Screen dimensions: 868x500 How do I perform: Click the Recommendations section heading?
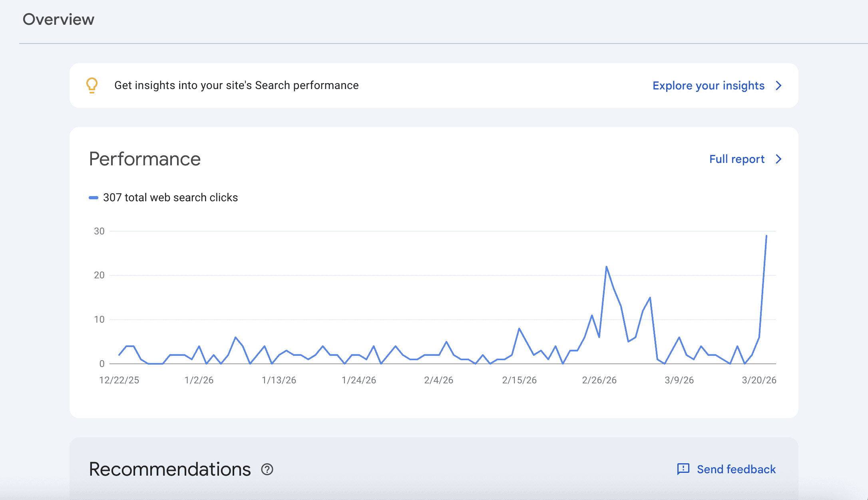170,469
